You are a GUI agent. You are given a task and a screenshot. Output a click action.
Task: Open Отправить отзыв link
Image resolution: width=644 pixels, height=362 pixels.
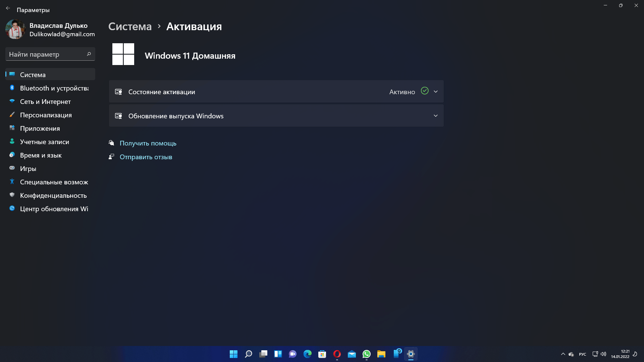pos(146,157)
